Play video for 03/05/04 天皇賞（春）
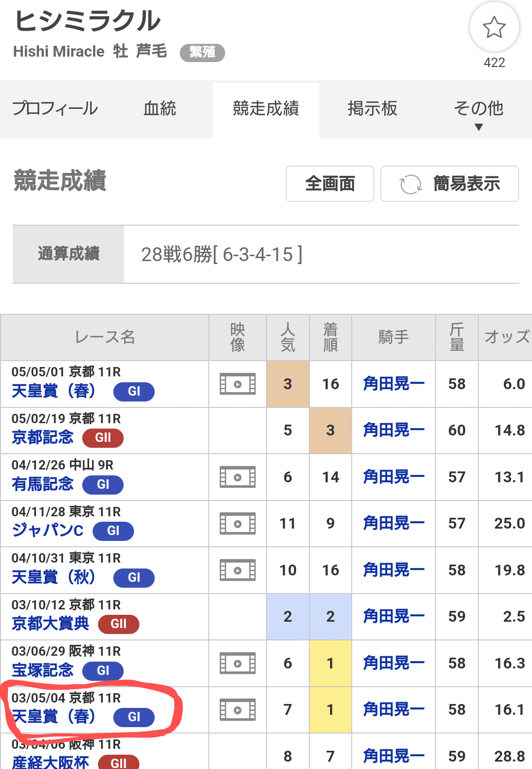The height and width of the screenshot is (769, 532). pos(237,710)
